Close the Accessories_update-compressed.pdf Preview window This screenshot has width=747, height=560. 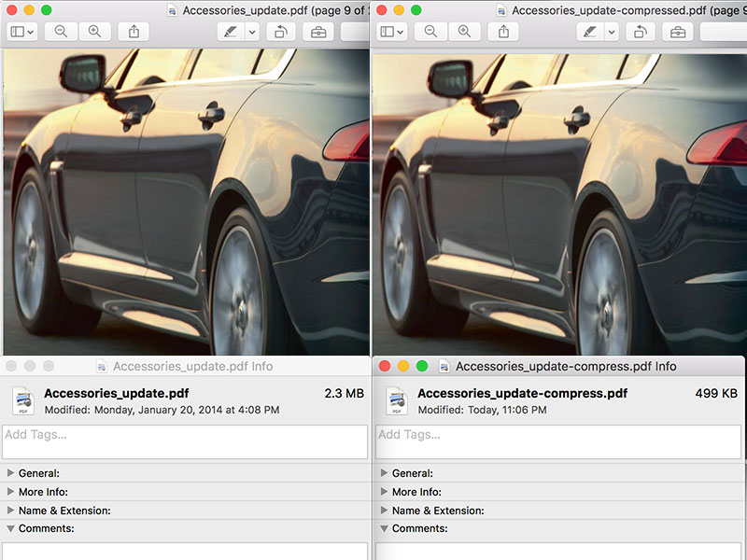click(x=382, y=10)
